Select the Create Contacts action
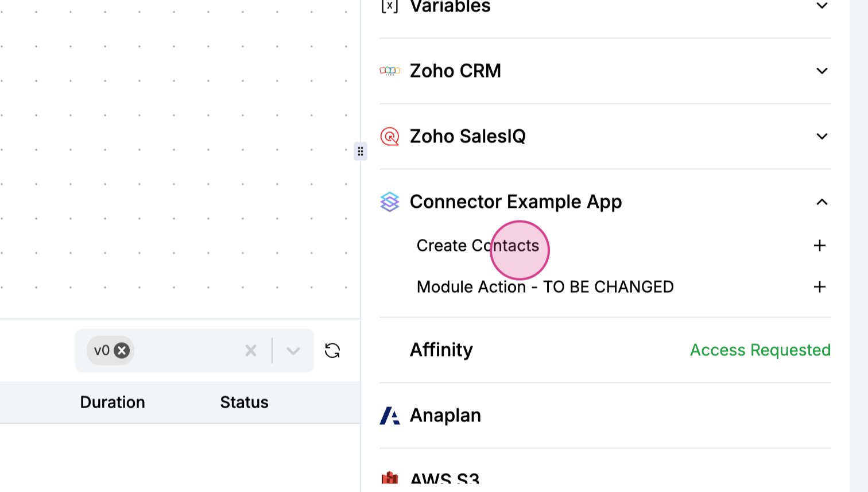 coord(478,246)
